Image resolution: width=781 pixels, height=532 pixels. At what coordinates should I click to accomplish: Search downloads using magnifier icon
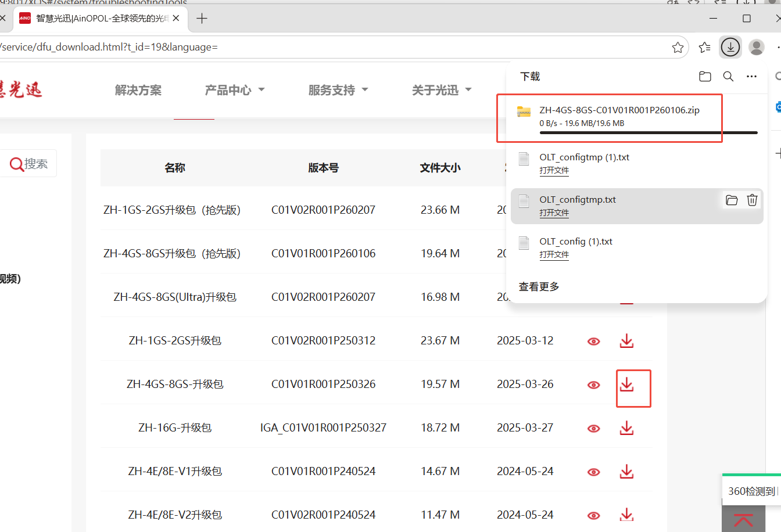coord(728,77)
